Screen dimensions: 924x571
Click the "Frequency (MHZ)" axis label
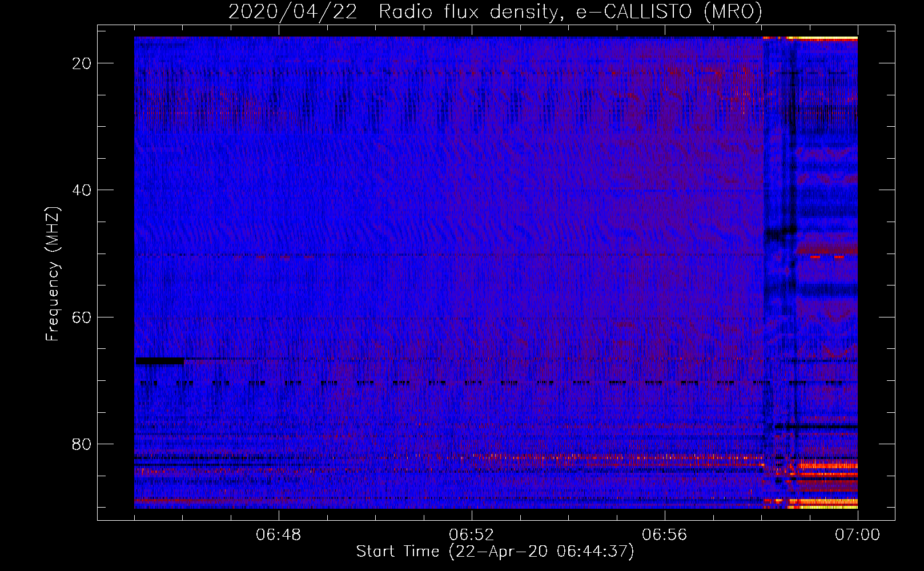tap(53, 274)
